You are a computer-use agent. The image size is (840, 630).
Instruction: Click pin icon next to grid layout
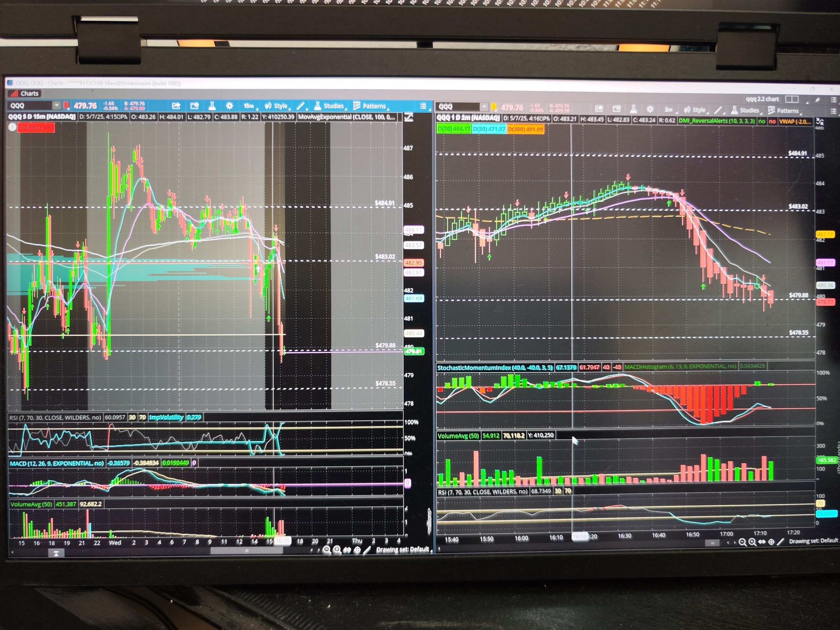(817, 99)
